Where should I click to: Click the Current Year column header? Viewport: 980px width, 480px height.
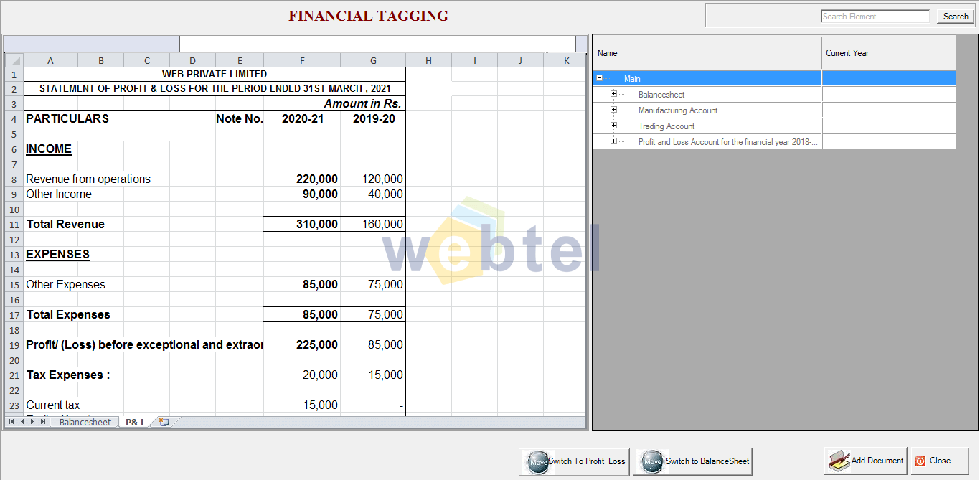[x=888, y=53]
